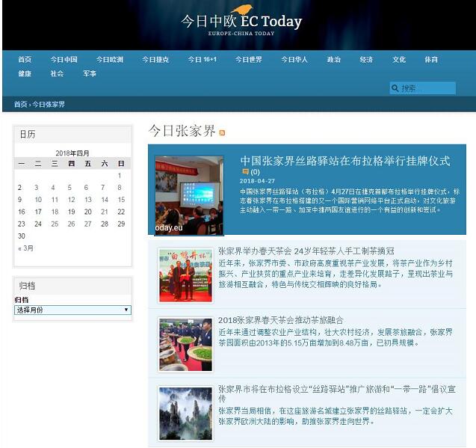
Task: Click the RSS feed icon beside 今日张家界
Action: click(x=222, y=133)
